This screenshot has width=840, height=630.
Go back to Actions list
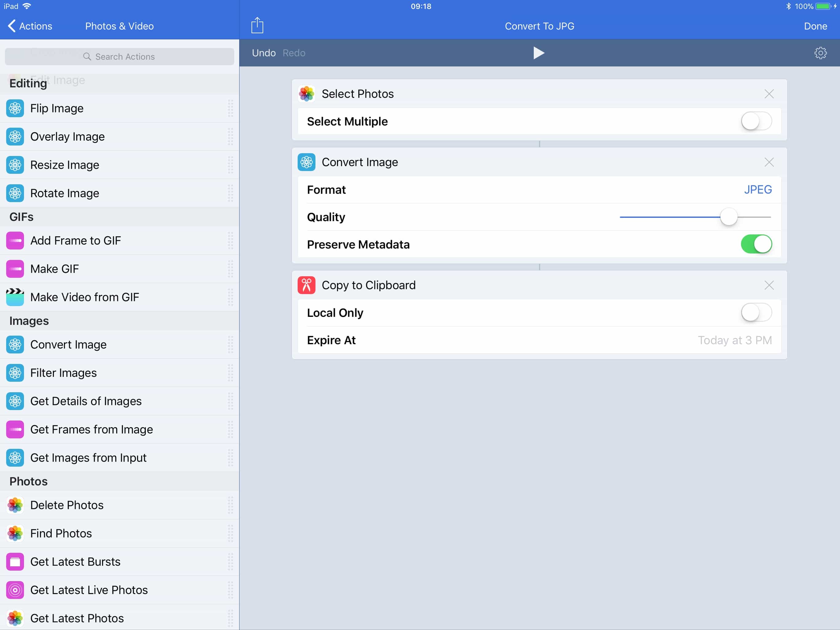pyautogui.click(x=30, y=26)
